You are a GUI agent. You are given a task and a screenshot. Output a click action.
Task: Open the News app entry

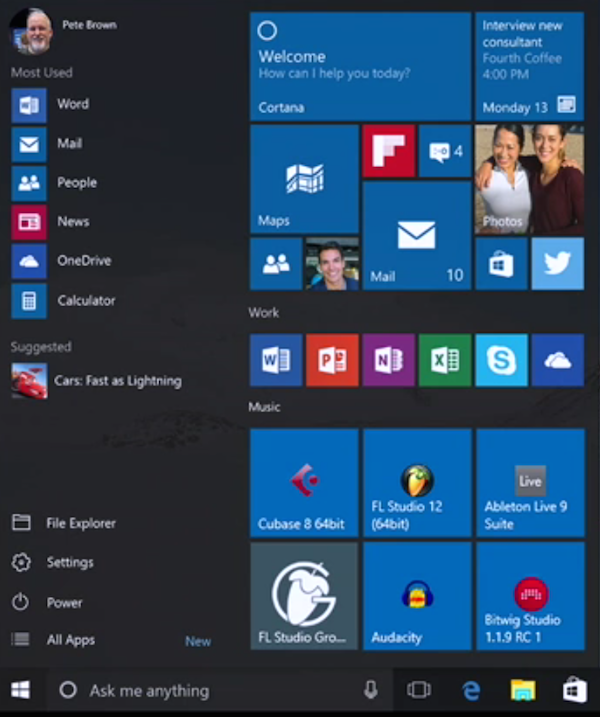coord(51,222)
